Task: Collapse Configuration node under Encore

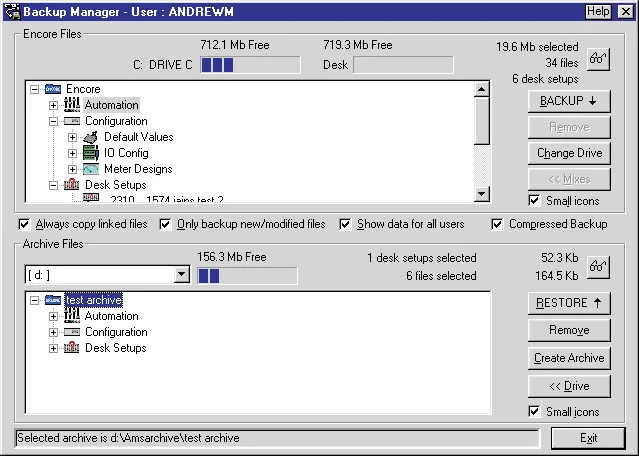Action: 53,121
